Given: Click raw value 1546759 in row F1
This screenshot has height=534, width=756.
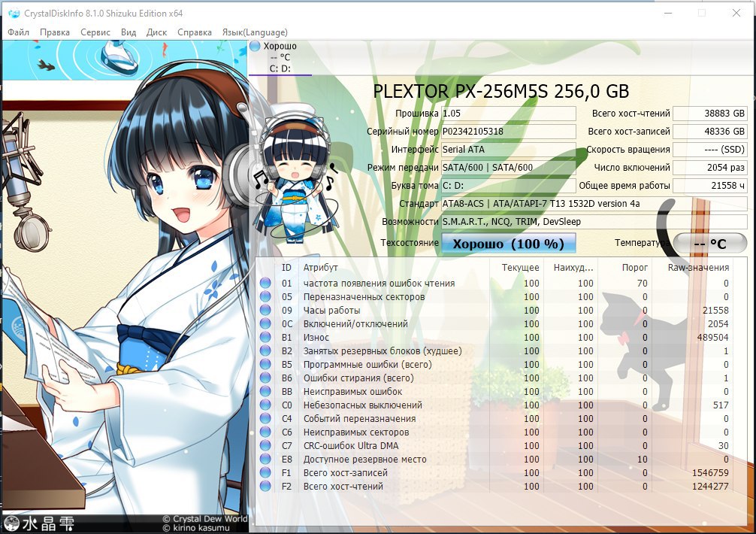Looking at the screenshot, I should 710,472.
